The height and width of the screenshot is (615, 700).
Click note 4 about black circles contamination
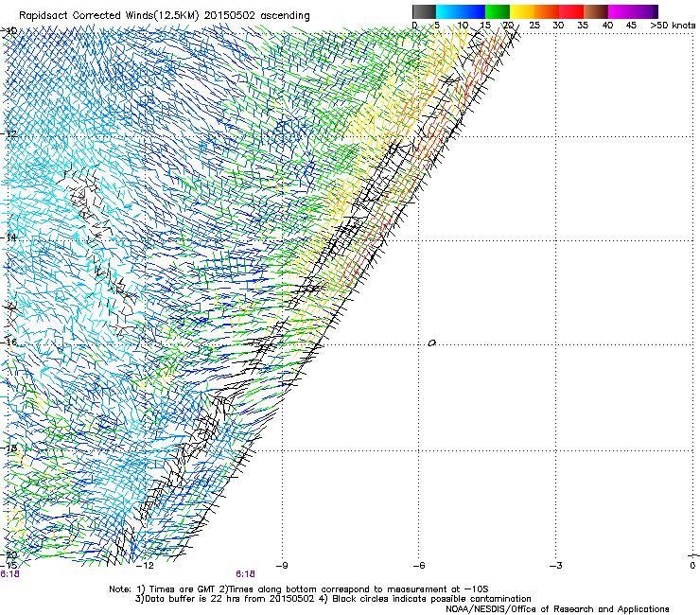tap(424, 599)
